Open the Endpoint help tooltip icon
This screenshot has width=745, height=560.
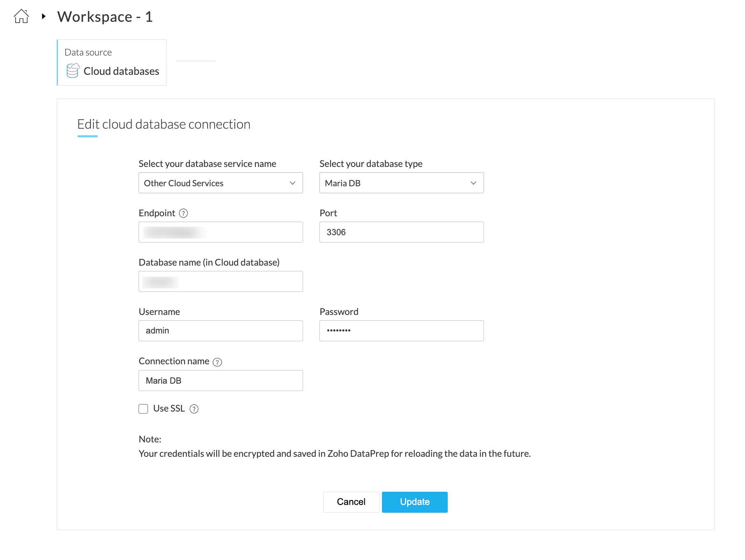pyautogui.click(x=184, y=213)
